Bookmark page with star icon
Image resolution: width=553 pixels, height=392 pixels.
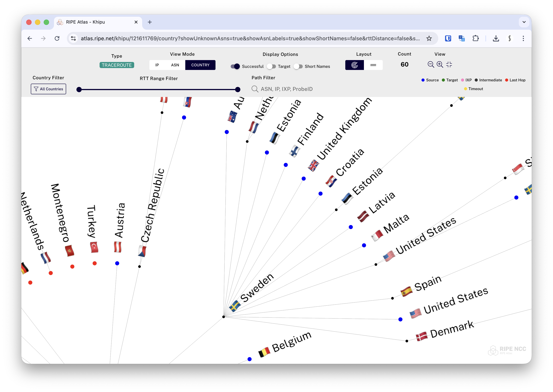coord(429,38)
